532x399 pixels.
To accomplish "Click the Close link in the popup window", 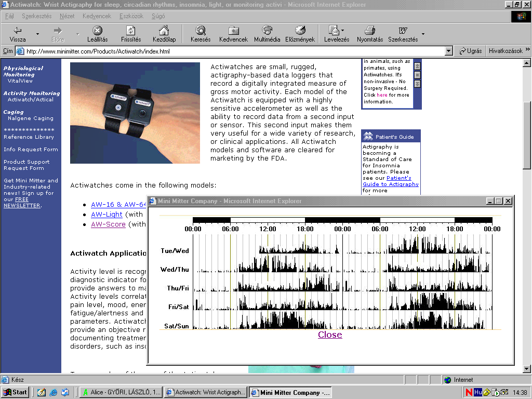I will pos(330,335).
